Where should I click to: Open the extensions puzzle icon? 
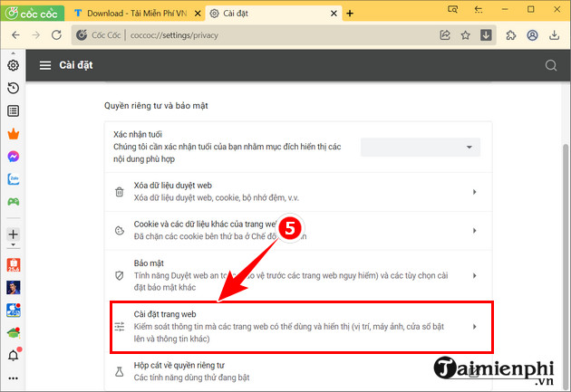[x=511, y=36]
